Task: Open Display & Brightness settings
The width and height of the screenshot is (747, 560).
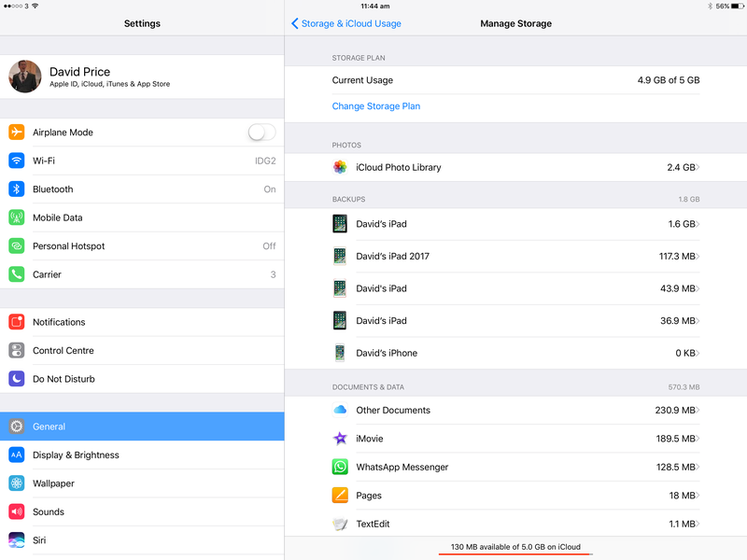Action: click(142, 455)
